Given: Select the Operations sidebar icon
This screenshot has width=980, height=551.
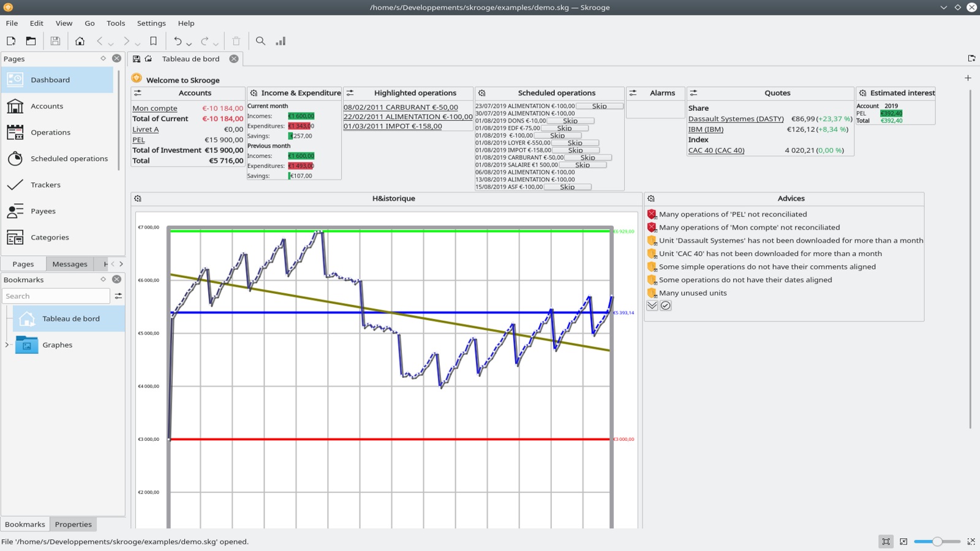Looking at the screenshot, I should [x=50, y=132].
